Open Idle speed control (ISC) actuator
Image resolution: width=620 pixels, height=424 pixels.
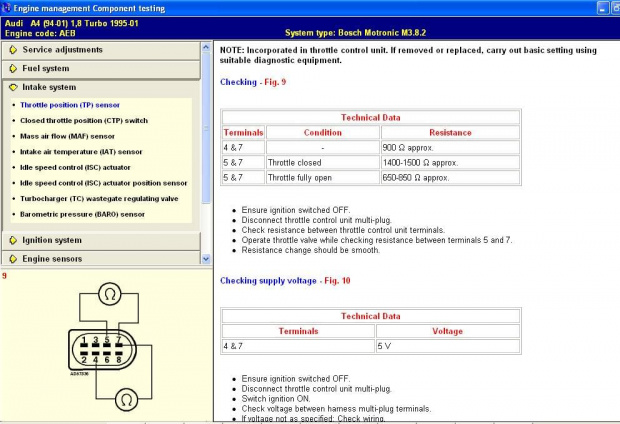point(75,168)
